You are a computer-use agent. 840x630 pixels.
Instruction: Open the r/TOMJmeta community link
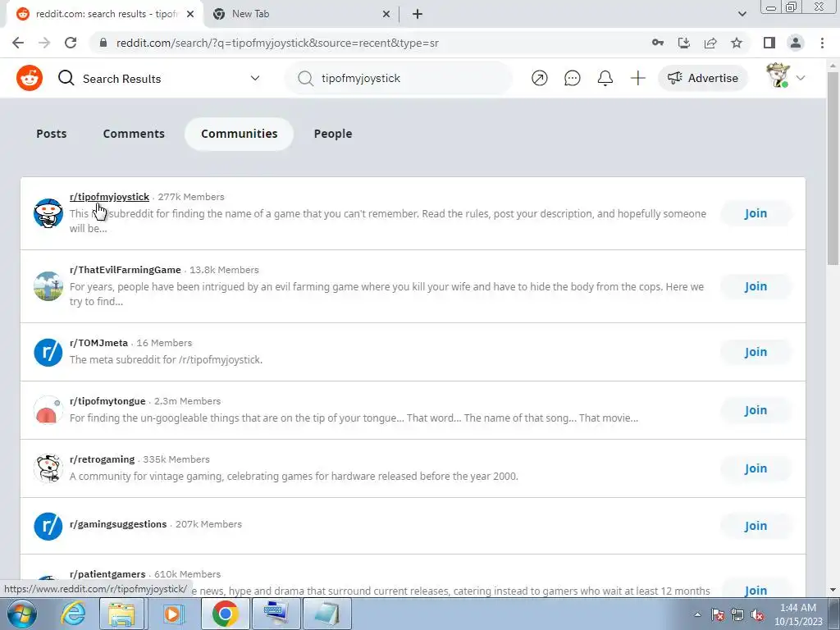(98, 342)
